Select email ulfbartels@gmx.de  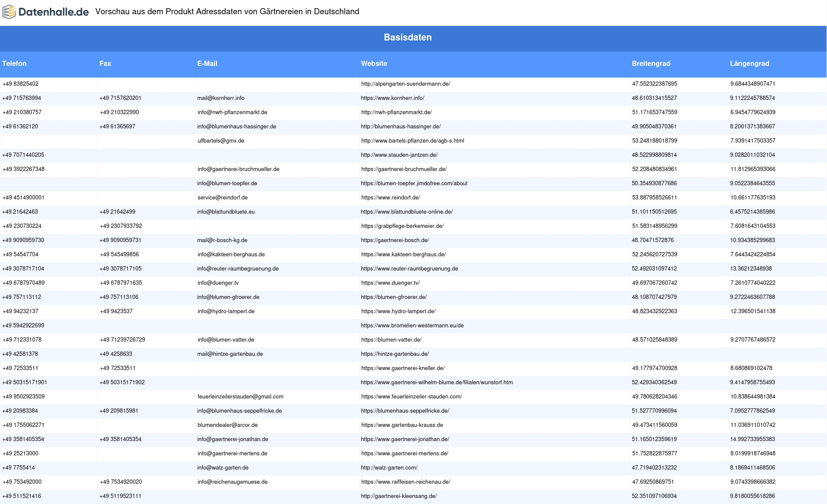coord(221,141)
